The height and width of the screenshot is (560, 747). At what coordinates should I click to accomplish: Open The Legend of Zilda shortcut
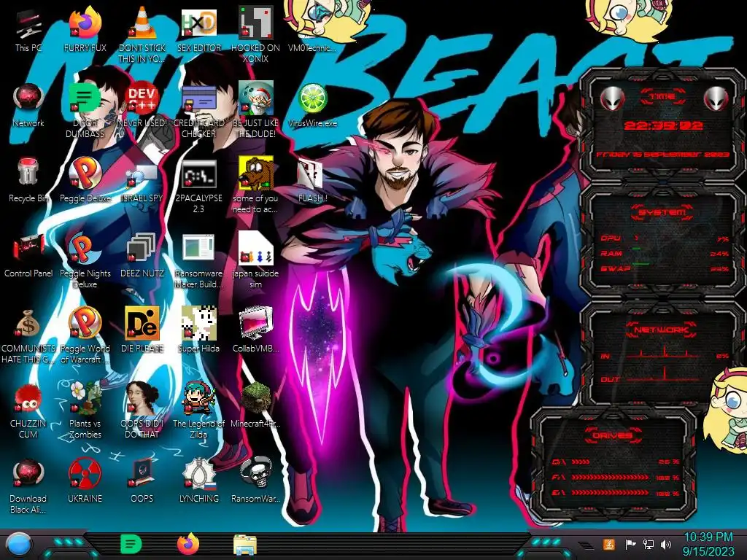pyautogui.click(x=199, y=410)
